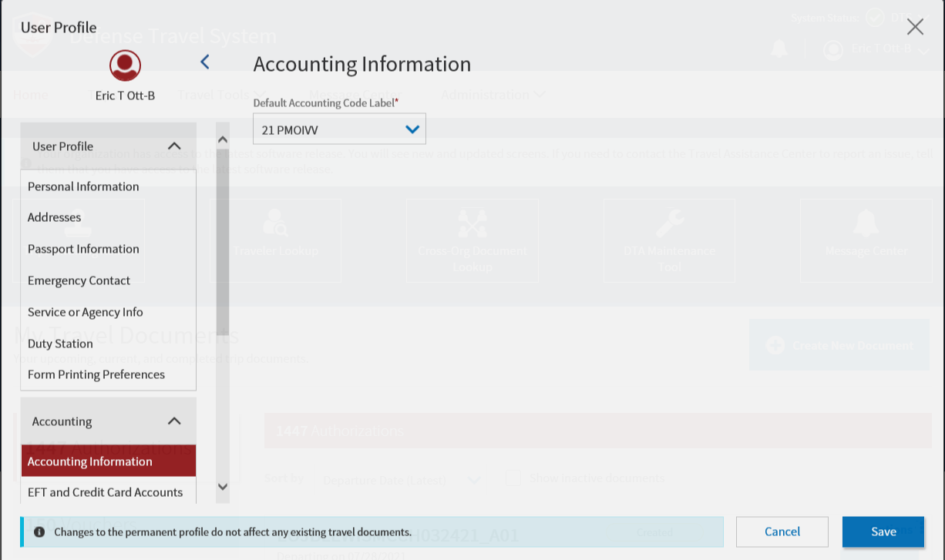Viewport: 945px width, 560px height.
Task: Open the Default Accounting Code Label dropdown
Action: 339,129
